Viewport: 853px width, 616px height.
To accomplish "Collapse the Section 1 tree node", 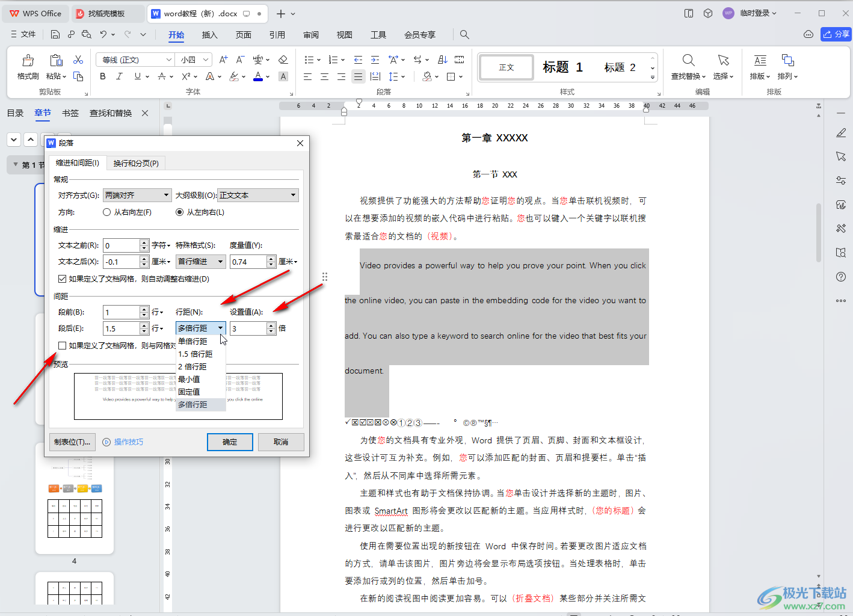I will [16, 164].
